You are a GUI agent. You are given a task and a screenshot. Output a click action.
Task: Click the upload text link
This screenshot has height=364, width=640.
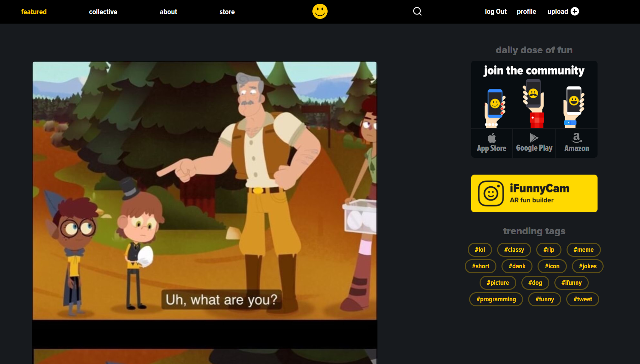(558, 11)
